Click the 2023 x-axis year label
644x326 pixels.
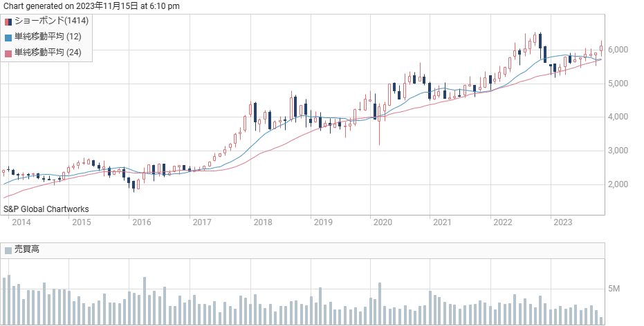[x=562, y=222]
